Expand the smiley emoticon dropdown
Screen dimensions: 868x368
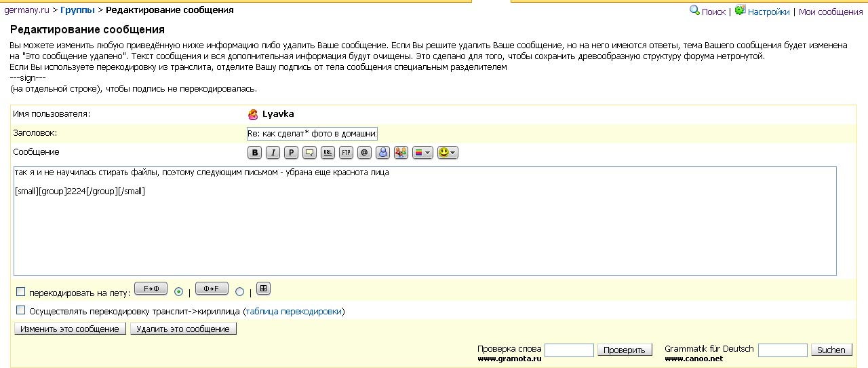click(x=448, y=153)
